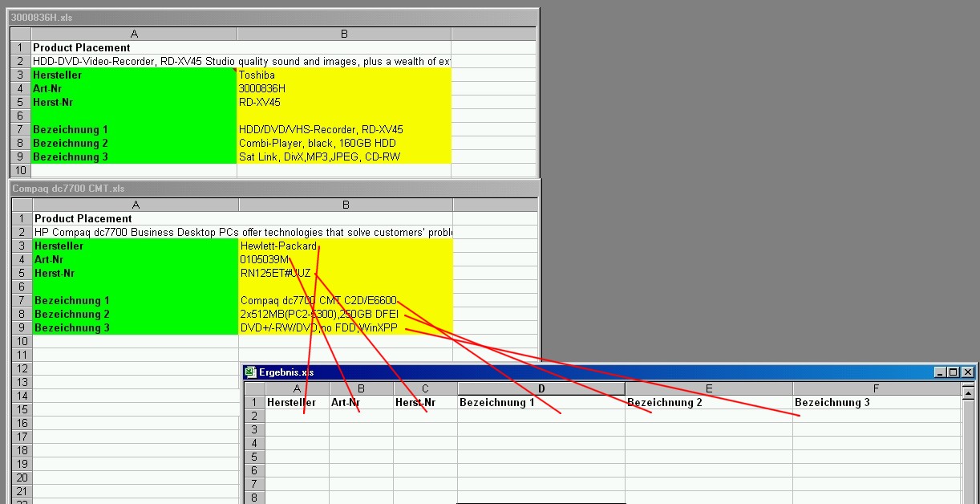Select the 'Hewlett-Packard' cell
This screenshot has height=504, width=980.
[346, 246]
